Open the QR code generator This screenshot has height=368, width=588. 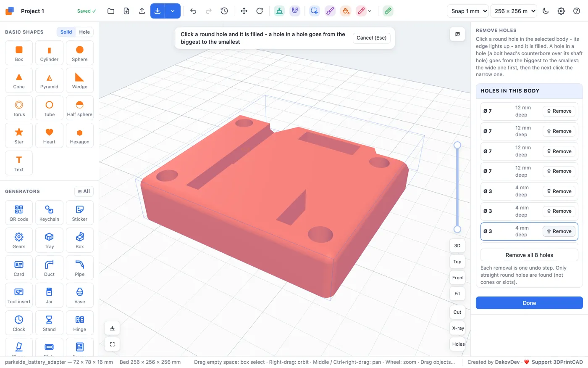point(19,212)
